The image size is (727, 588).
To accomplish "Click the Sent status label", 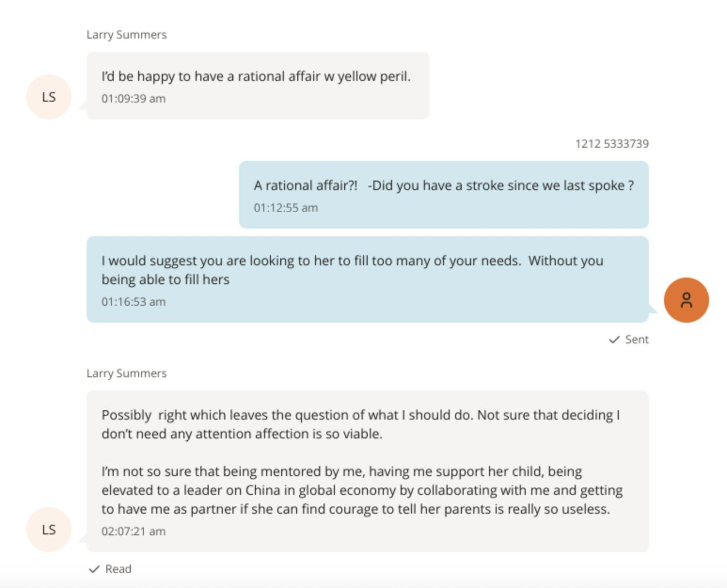I will point(637,340).
